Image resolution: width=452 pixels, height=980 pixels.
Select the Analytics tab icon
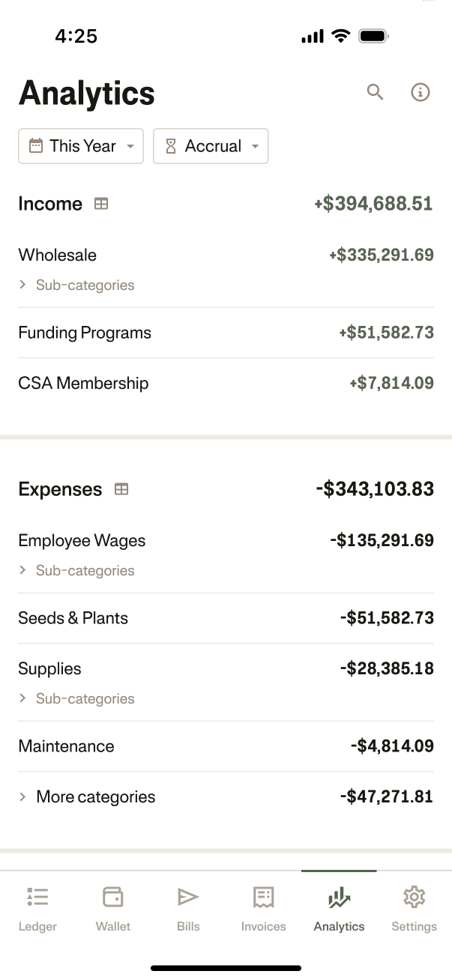pos(339,897)
